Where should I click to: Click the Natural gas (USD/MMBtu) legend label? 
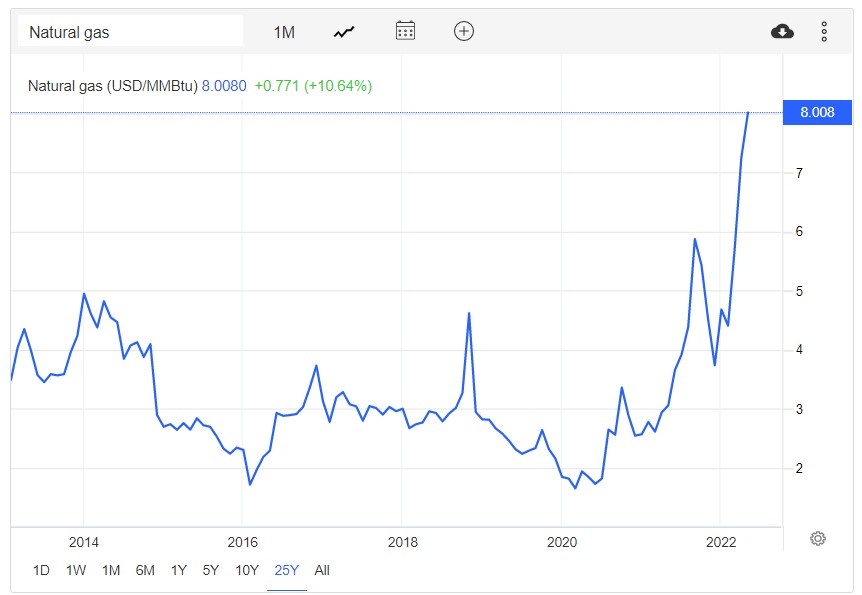click(x=112, y=86)
